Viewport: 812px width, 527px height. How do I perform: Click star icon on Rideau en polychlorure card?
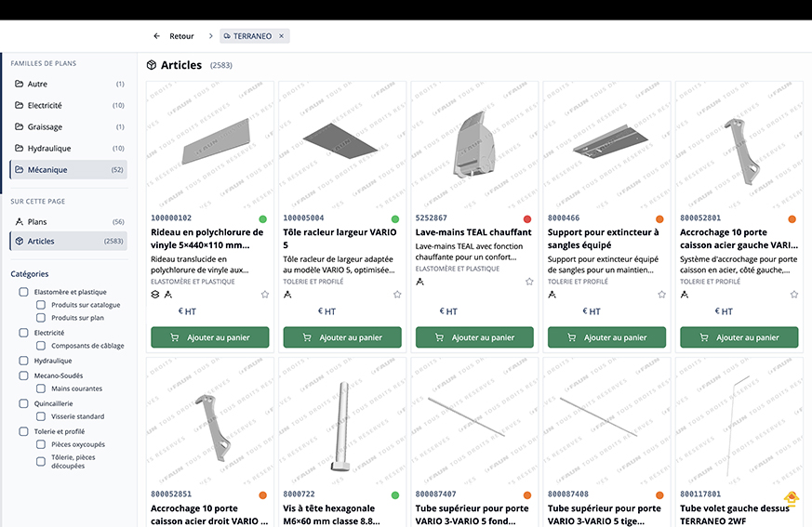pos(265,295)
